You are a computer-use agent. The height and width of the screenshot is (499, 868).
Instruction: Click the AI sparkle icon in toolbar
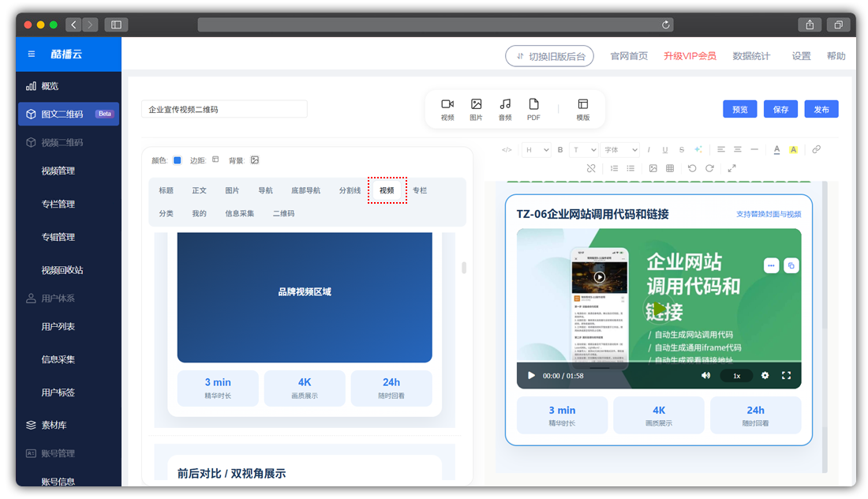point(698,149)
